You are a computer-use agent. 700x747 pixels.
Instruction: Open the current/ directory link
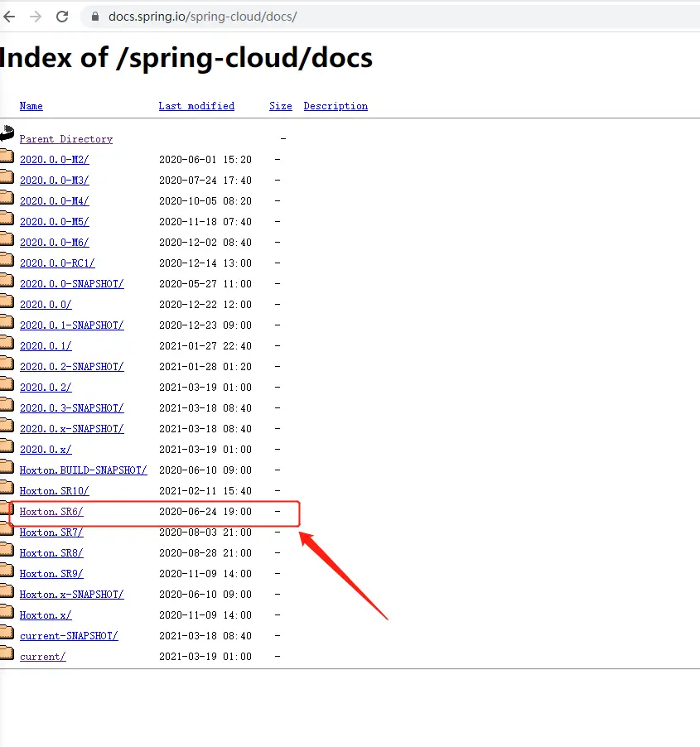43,657
